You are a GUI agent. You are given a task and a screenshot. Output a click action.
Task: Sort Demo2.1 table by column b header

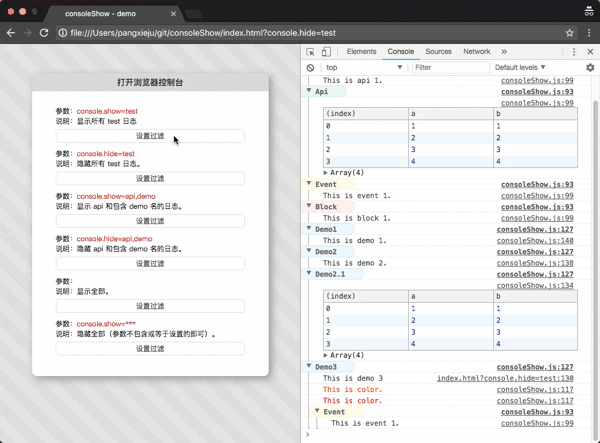click(x=535, y=296)
